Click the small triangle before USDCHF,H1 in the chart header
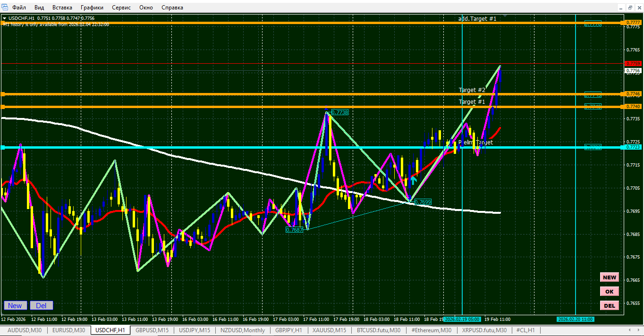Image resolution: width=644 pixels, height=336 pixels. coord(5,18)
